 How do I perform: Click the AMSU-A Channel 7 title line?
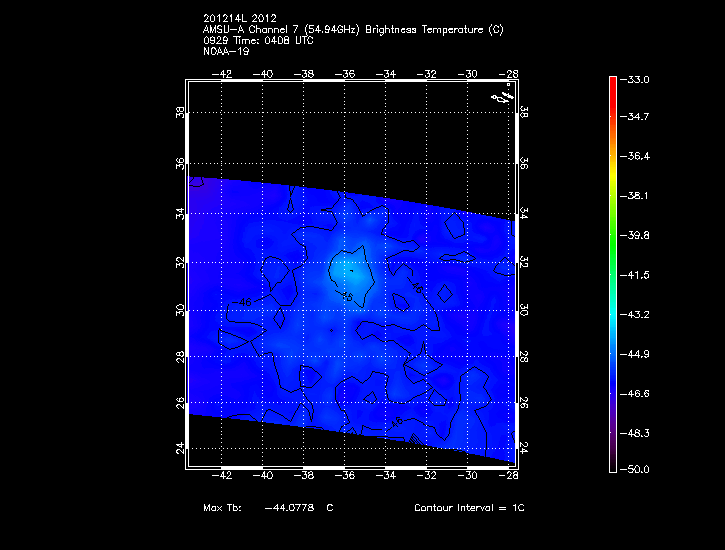tap(352, 30)
